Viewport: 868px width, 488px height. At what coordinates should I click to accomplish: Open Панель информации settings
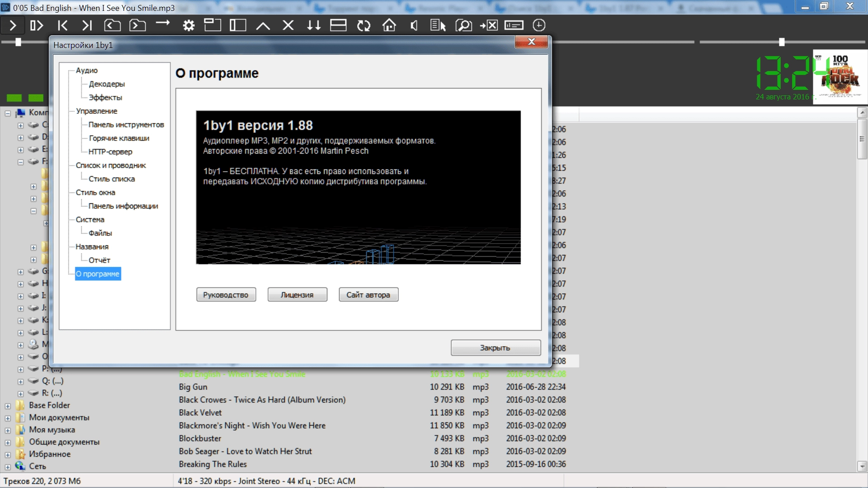click(123, 206)
